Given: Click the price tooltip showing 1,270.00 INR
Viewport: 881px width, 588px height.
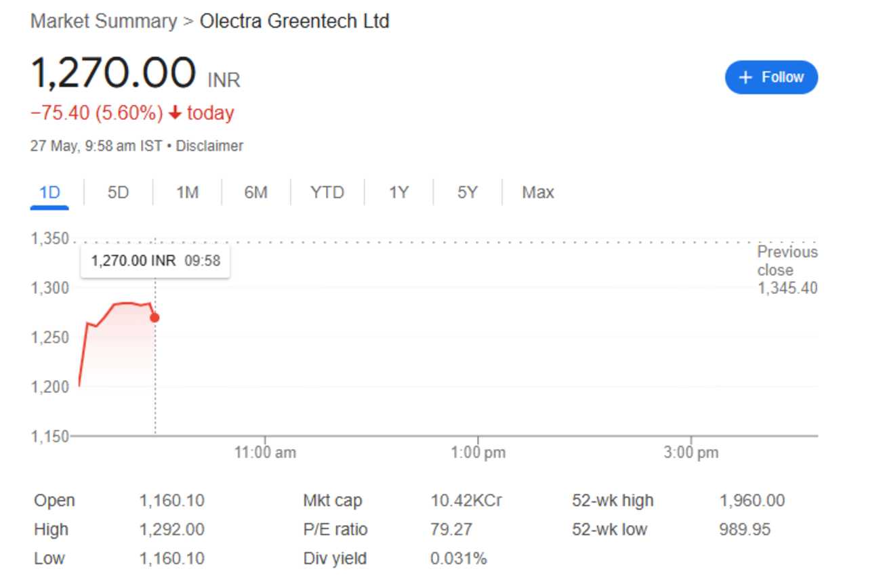Looking at the screenshot, I should 155,261.
